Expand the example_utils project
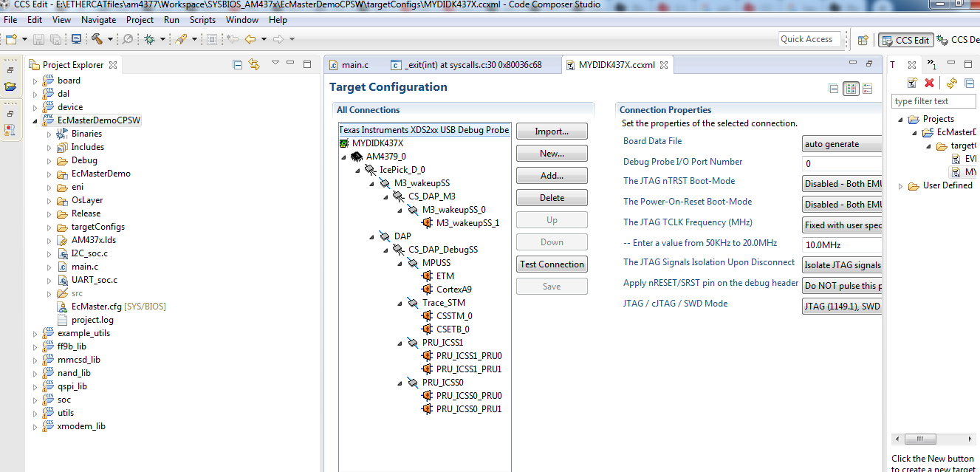 click(35, 333)
